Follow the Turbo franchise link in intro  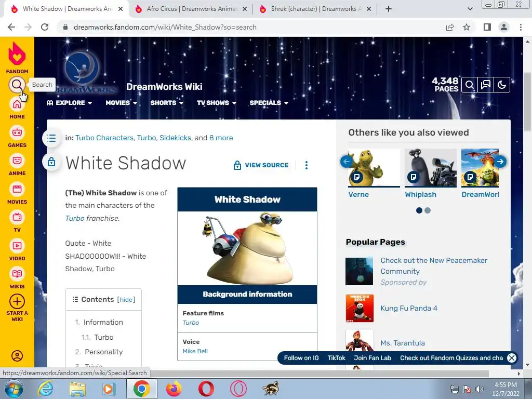pyautogui.click(x=75, y=219)
